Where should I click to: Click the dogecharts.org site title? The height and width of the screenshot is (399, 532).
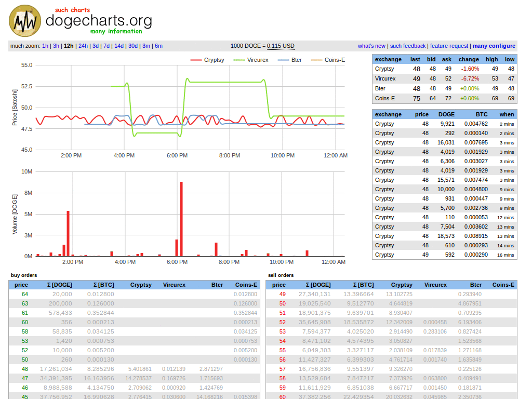tap(99, 21)
